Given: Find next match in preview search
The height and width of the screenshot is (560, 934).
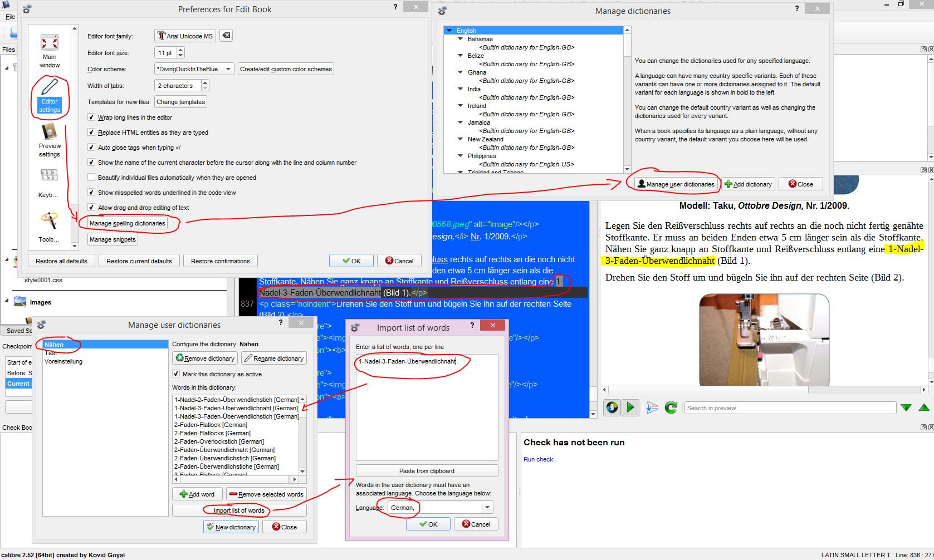Looking at the screenshot, I should [906, 408].
